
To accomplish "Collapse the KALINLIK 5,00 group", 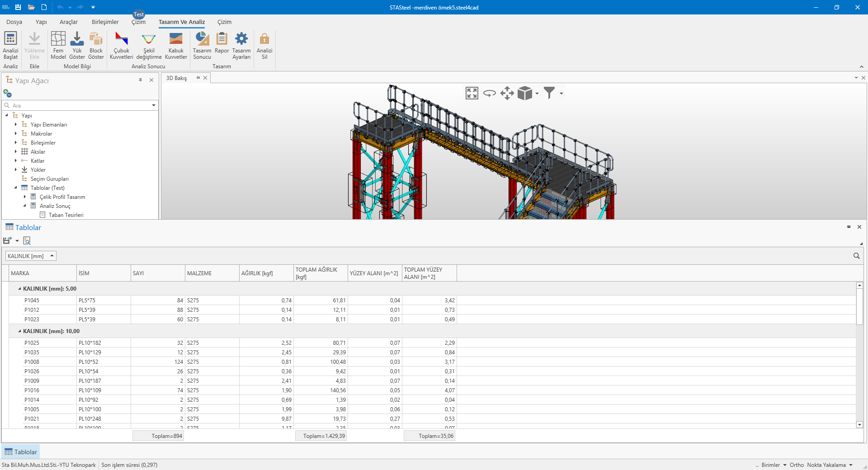I will point(19,289).
